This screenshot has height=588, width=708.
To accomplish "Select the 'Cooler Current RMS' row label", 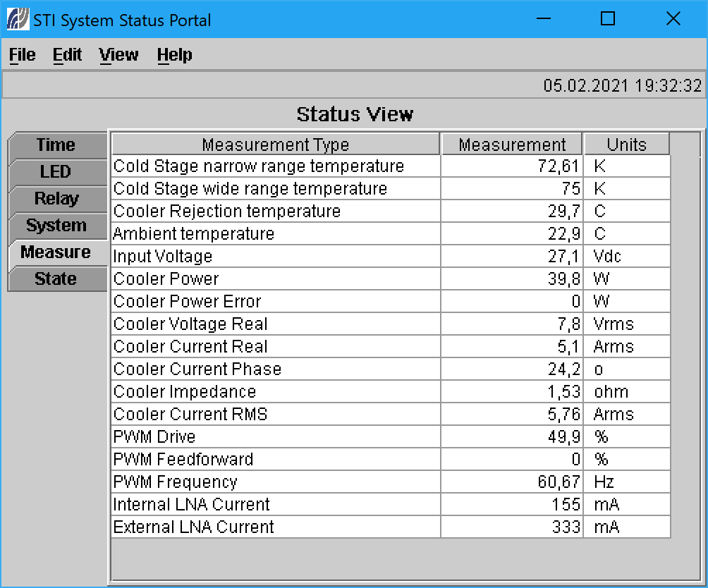I will pos(190,415).
